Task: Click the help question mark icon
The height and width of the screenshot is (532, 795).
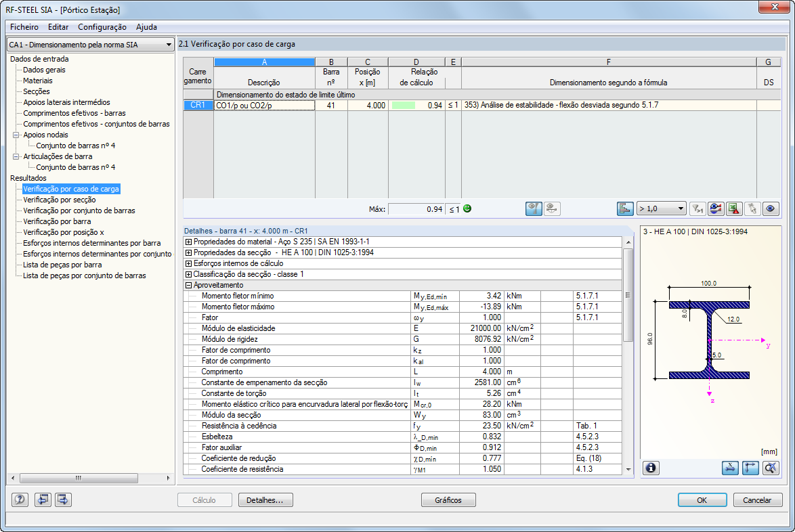Action: pyautogui.click(x=20, y=500)
